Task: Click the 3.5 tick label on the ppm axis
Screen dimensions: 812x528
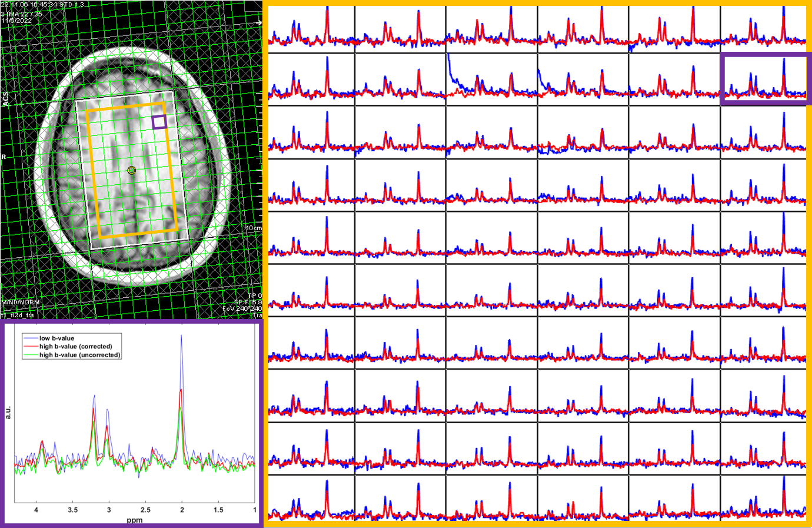Action: click(x=72, y=510)
